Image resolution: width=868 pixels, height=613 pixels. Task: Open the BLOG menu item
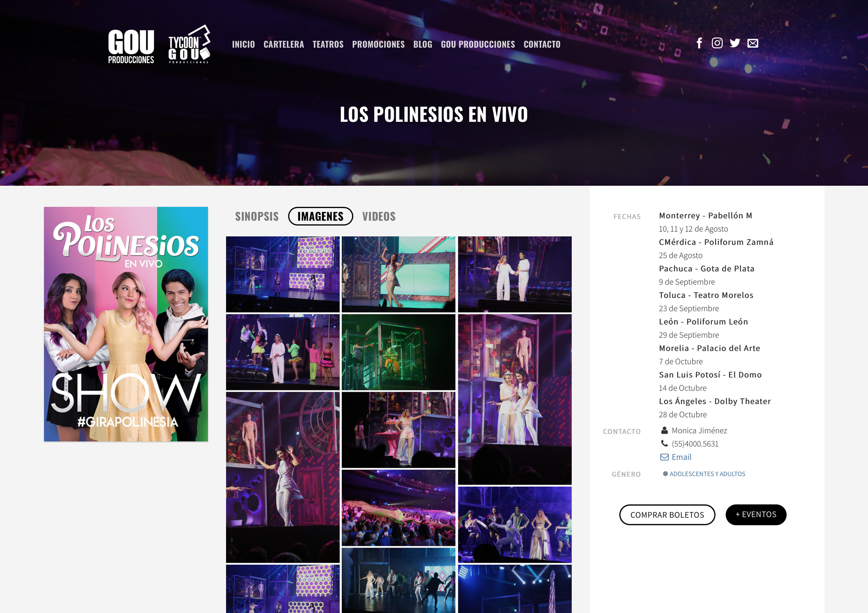point(423,44)
